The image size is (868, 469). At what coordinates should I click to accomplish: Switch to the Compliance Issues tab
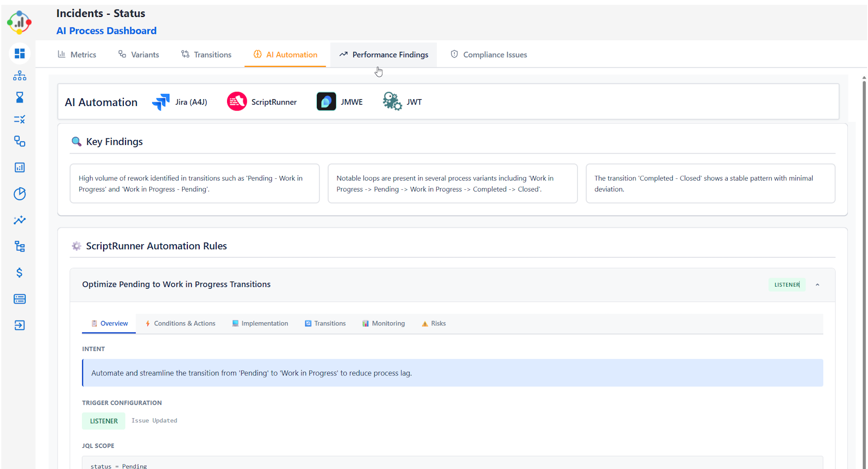pyautogui.click(x=488, y=54)
